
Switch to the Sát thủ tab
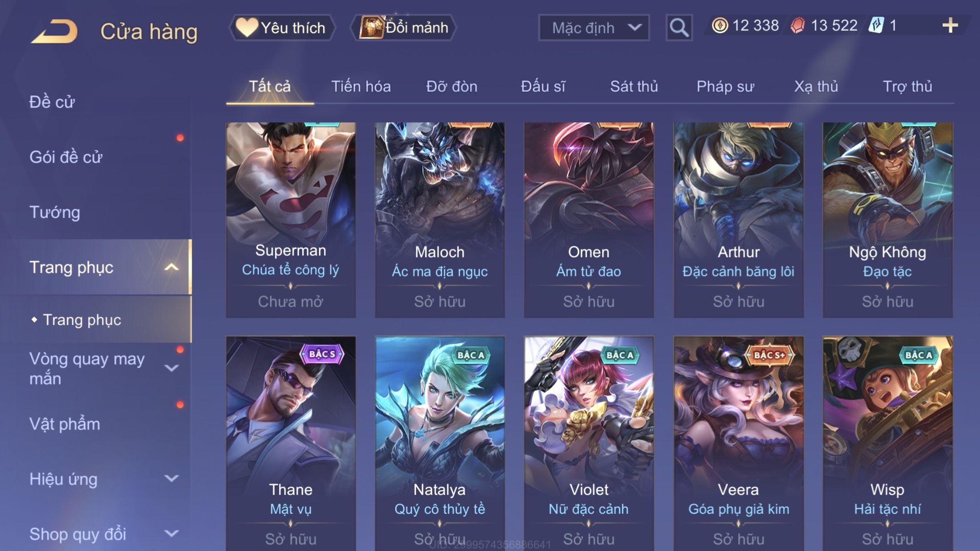pyautogui.click(x=634, y=86)
